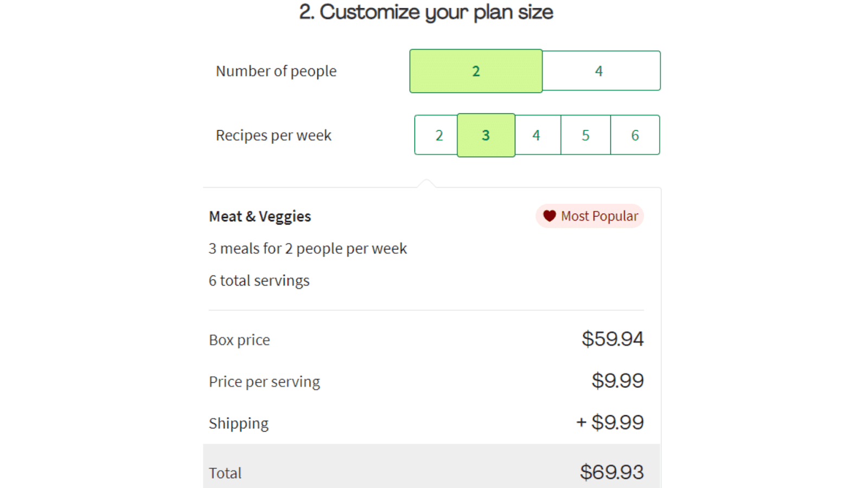Click the '2. Customize your plan size' heading
868x488 pixels.
click(426, 12)
